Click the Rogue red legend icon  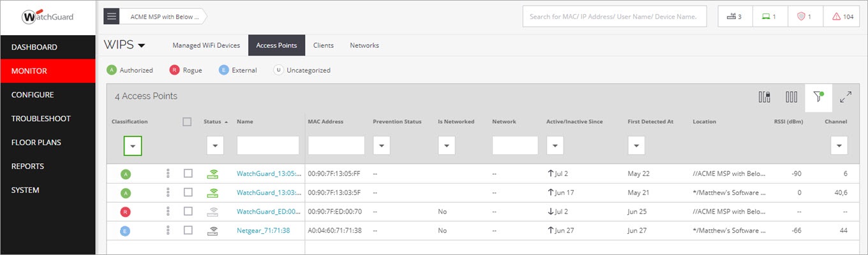coord(174,70)
